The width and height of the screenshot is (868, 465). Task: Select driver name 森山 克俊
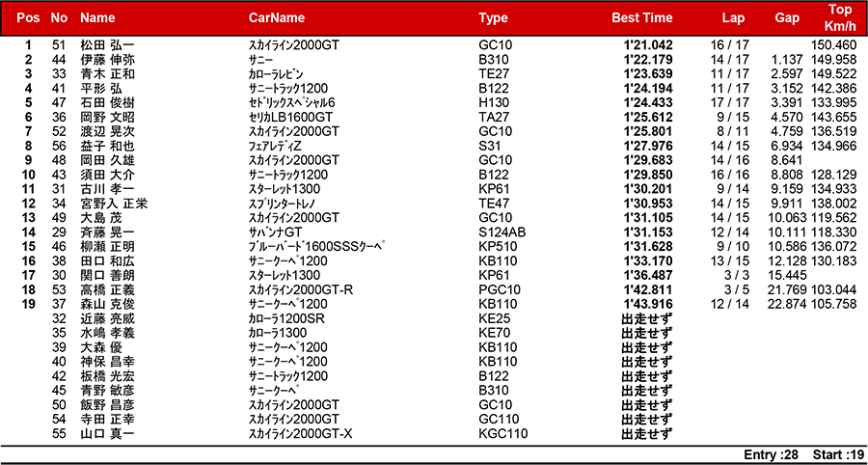click(107, 305)
